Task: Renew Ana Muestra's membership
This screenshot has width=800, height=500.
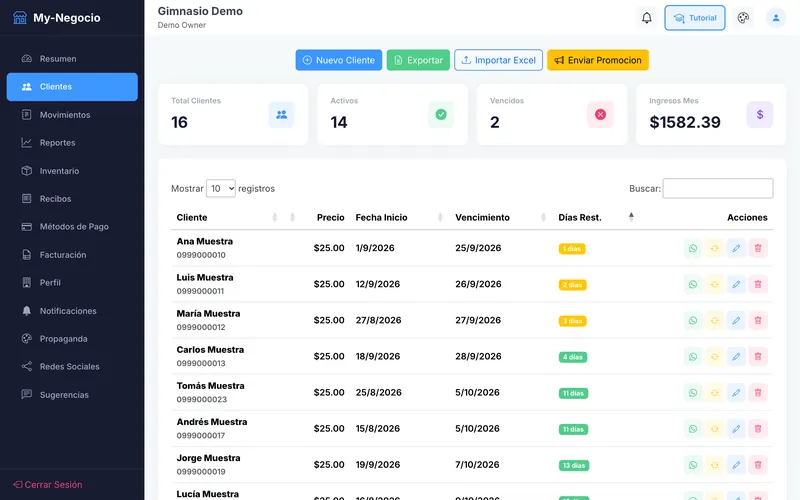Action: pyautogui.click(x=714, y=248)
